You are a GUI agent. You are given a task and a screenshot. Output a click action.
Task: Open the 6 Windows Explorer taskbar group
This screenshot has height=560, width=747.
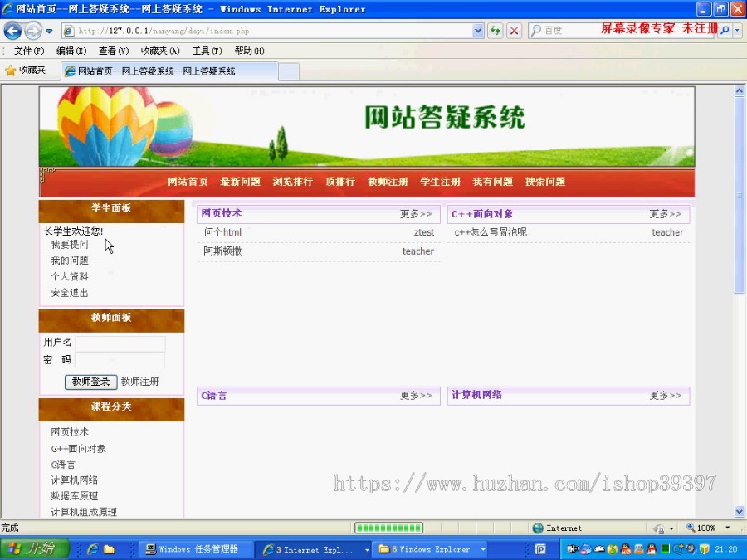(x=431, y=549)
